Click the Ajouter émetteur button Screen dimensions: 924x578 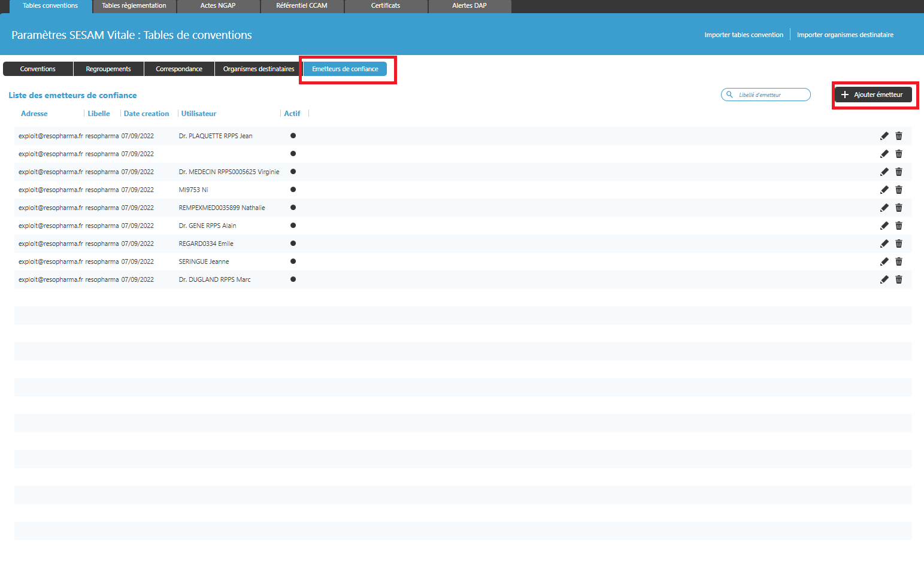click(873, 95)
